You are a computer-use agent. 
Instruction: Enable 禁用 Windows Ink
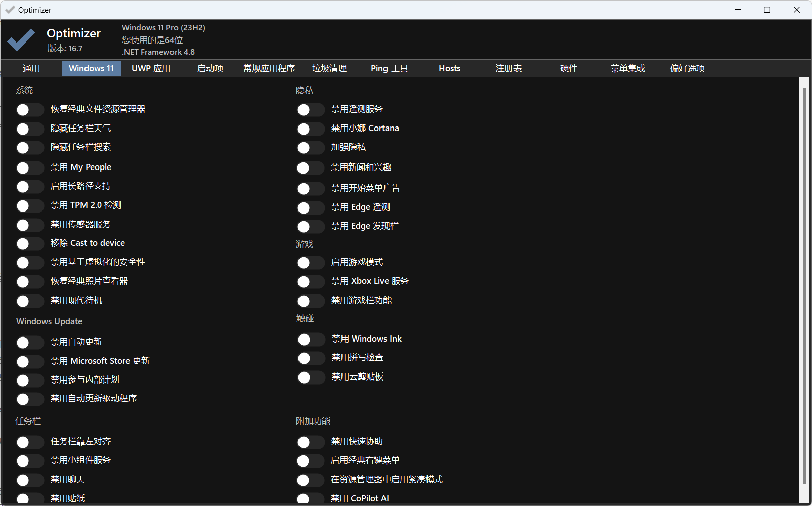click(x=310, y=339)
